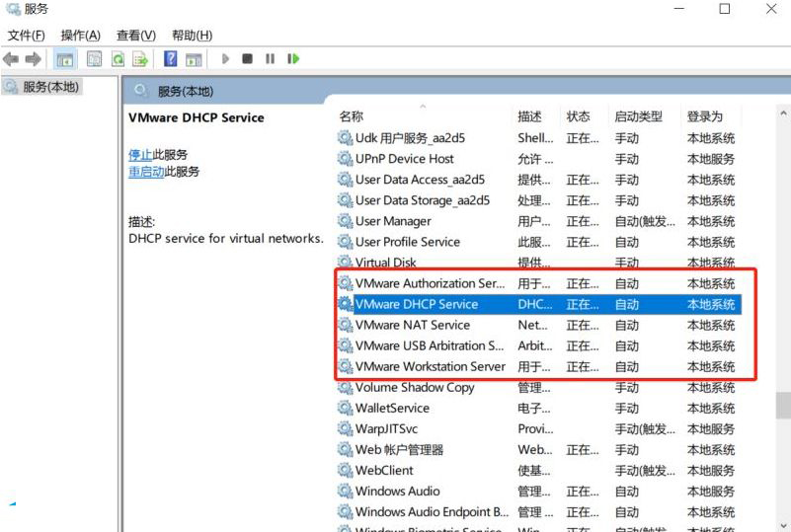Click the Start service play icon
The width and height of the screenshot is (791, 532).
click(225, 59)
